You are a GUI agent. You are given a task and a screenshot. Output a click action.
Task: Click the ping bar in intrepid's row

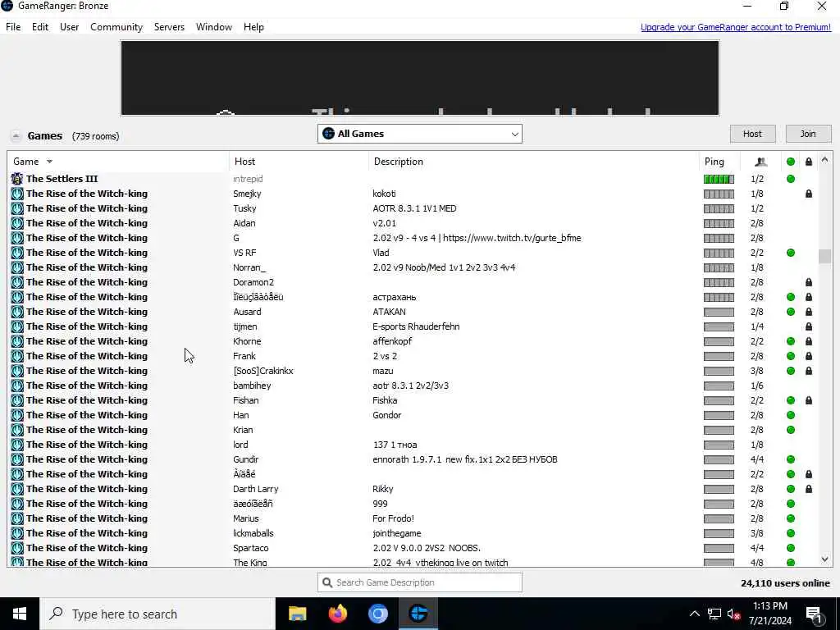[719, 179]
